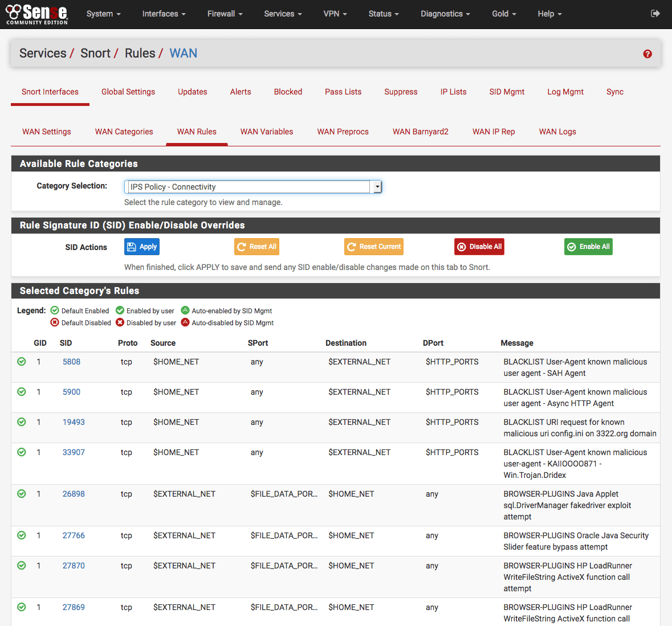The height and width of the screenshot is (626, 672).
Task: Toggle rule state icon for SID 26898
Action: pos(22,494)
